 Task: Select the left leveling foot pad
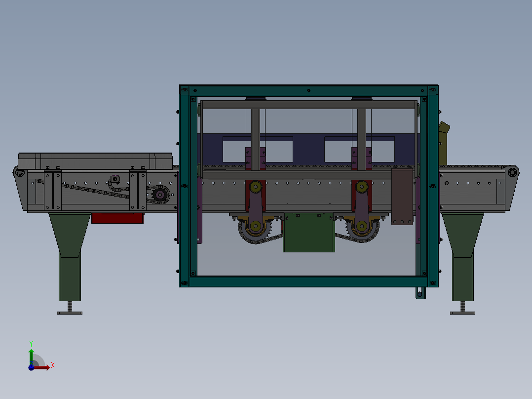[70, 313]
